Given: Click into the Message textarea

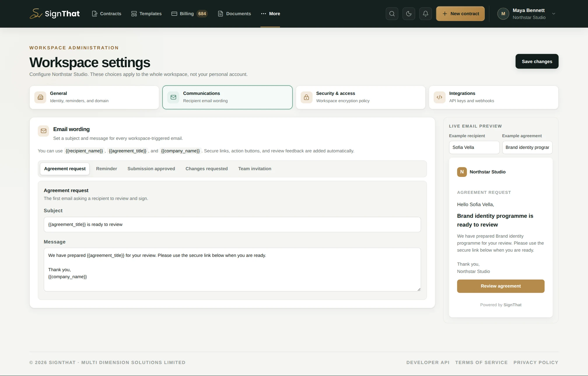Looking at the screenshot, I should pos(232,269).
